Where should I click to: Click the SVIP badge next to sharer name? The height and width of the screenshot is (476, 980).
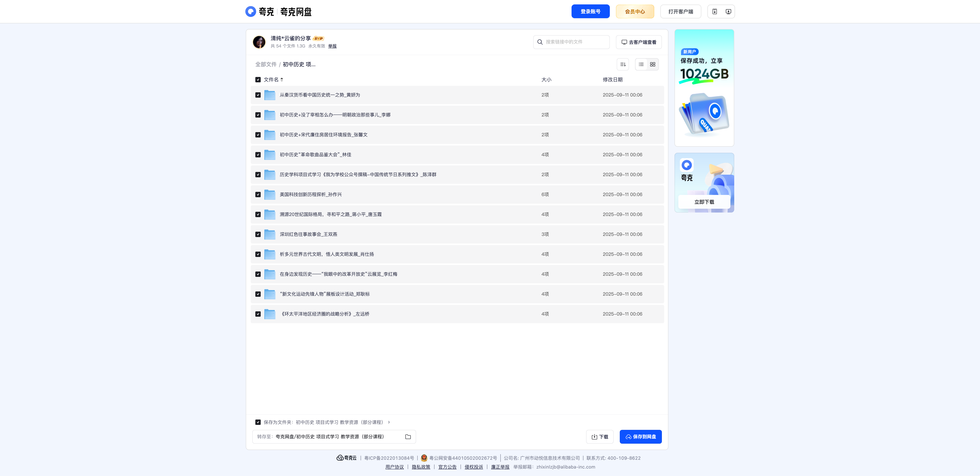point(318,38)
